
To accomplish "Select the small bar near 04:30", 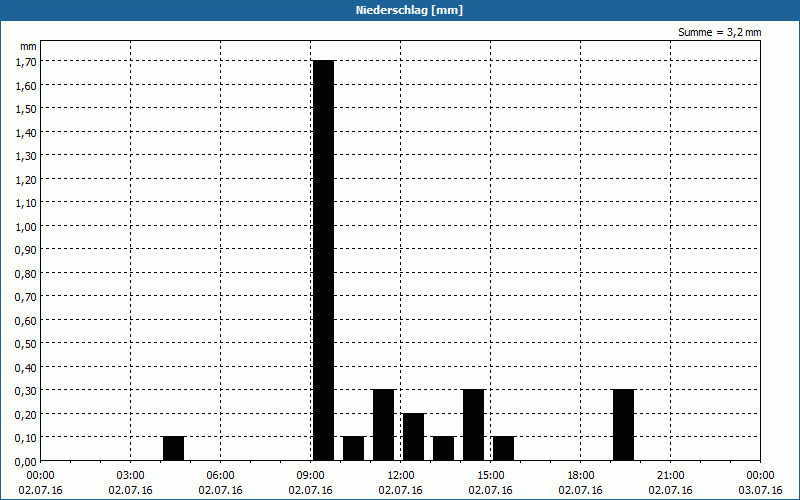I will pyautogui.click(x=173, y=448).
